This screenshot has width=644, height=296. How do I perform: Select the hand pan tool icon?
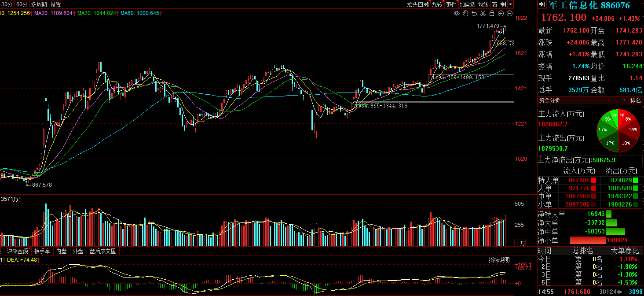click(x=465, y=14)
